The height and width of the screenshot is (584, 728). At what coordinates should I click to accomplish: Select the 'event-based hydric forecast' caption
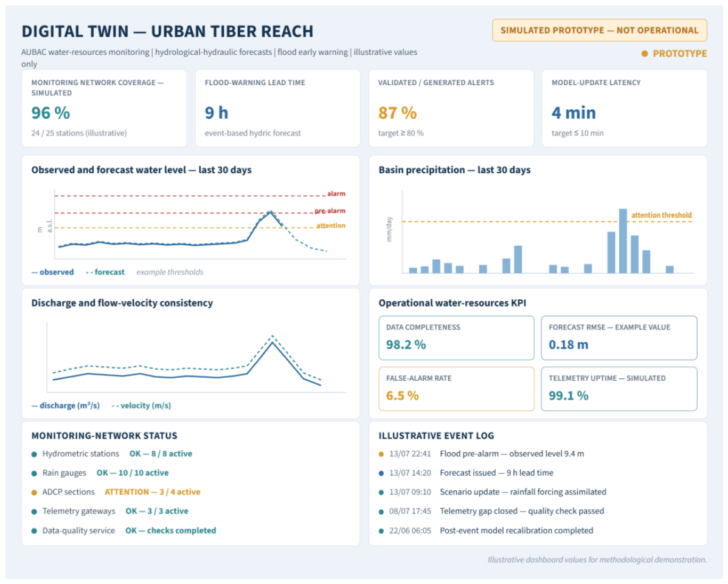point(252,133)
